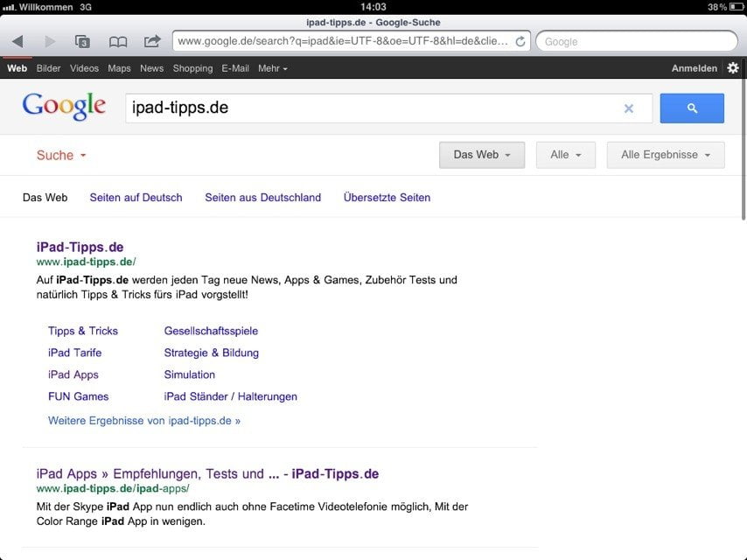Open the Alle Ergebnisse dropdown
Image resolution: width=747 pixels, height=560 pixels.
[x=666, y=155]
